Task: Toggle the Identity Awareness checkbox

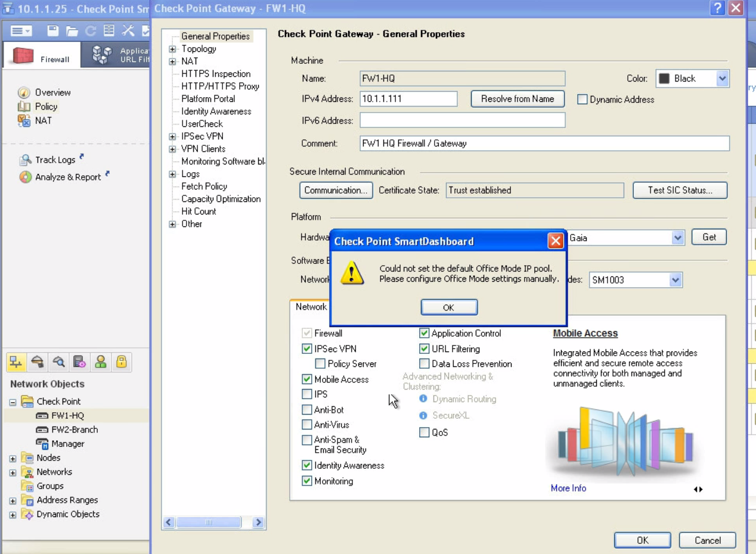Action: 307,466
